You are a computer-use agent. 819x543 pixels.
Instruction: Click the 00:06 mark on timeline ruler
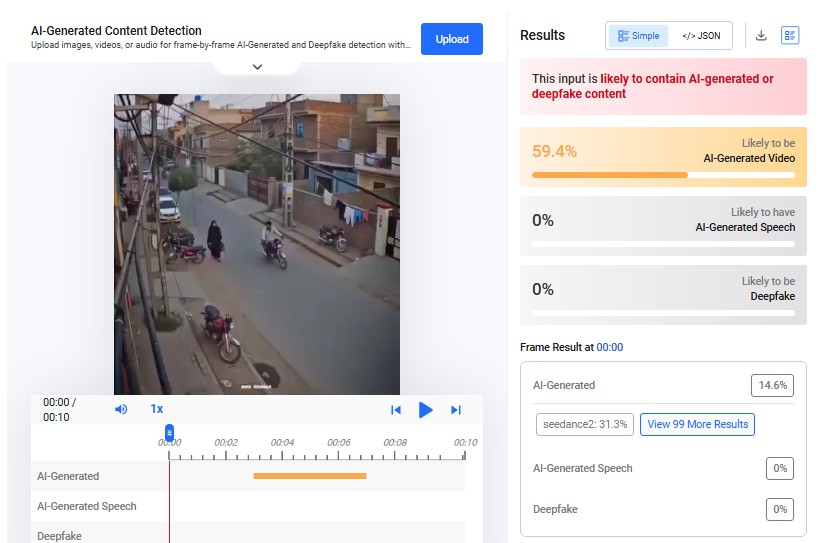pyautogui.click(x=338, y=442)
